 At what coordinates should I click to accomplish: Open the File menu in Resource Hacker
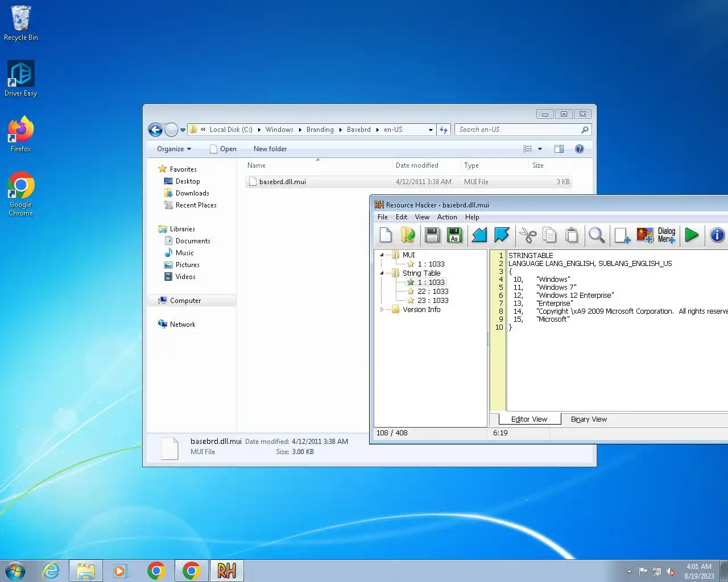click(383, 217)
